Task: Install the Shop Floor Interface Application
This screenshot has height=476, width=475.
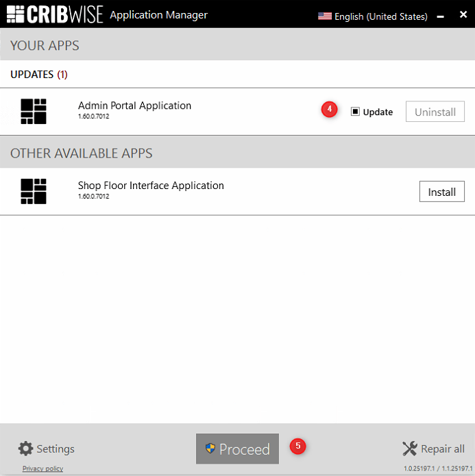Action: [x=441, y=192]
